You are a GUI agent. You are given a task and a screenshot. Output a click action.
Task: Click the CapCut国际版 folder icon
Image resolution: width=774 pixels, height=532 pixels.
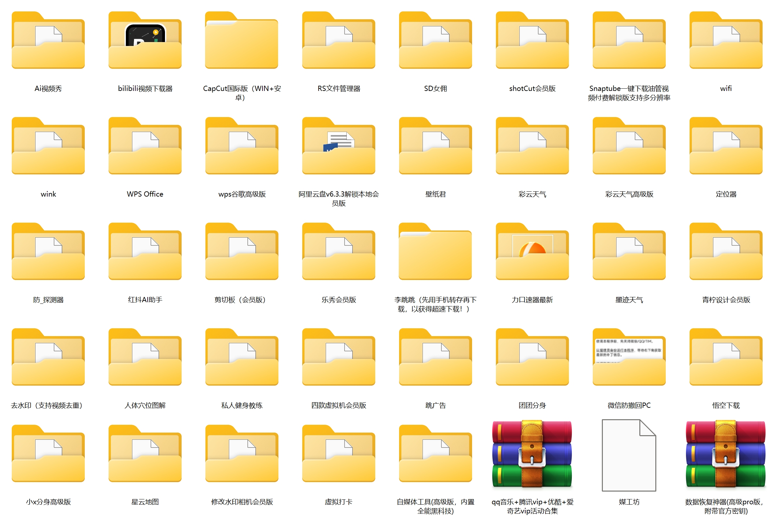[x=242, y=41]
